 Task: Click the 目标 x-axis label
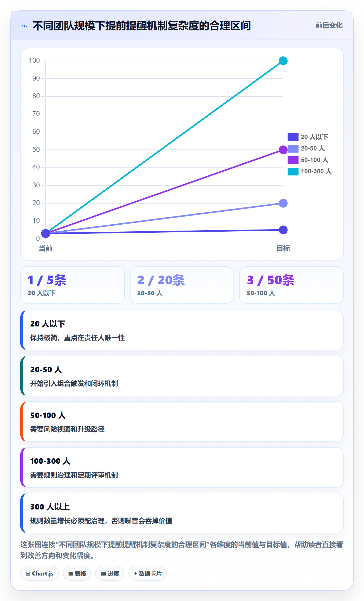coord(283,249)
